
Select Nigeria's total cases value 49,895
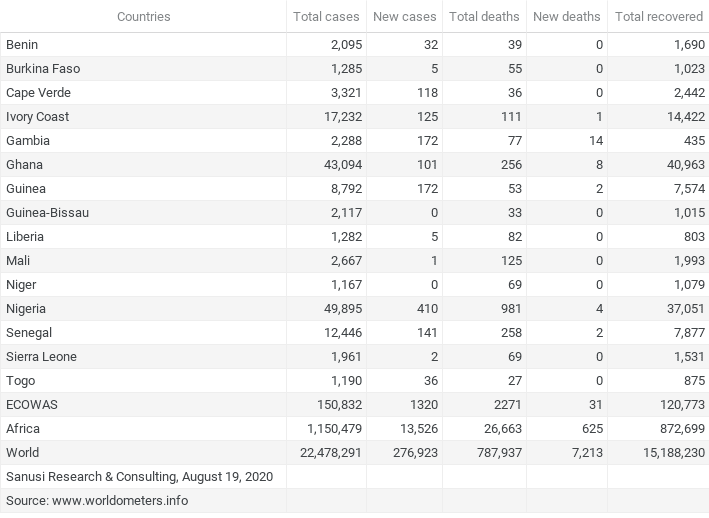[340, 309]
